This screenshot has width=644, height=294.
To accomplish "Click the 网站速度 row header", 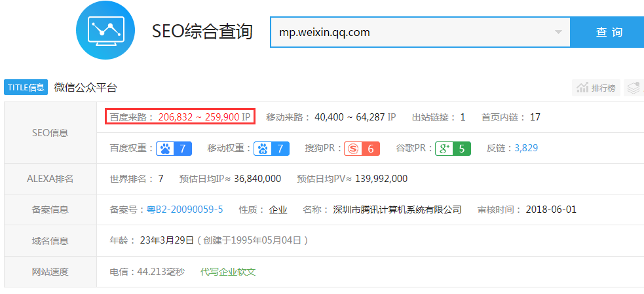I will [x=50, y=272].
